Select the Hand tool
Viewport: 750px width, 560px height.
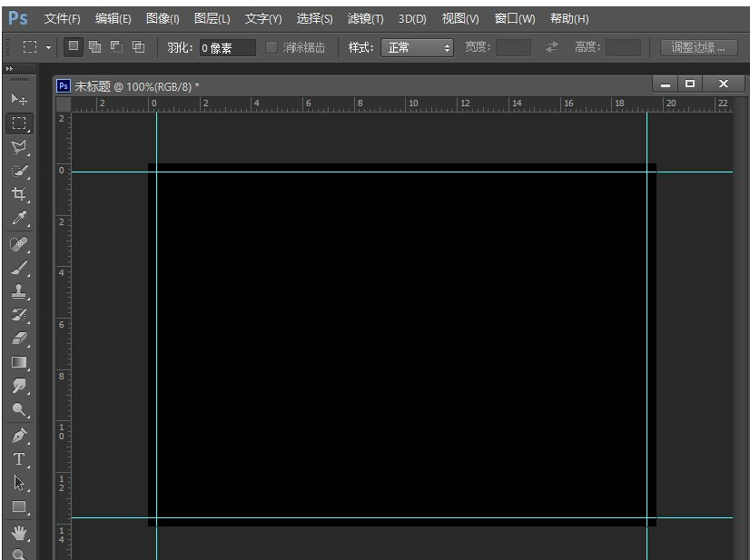(x=19, y=532)
